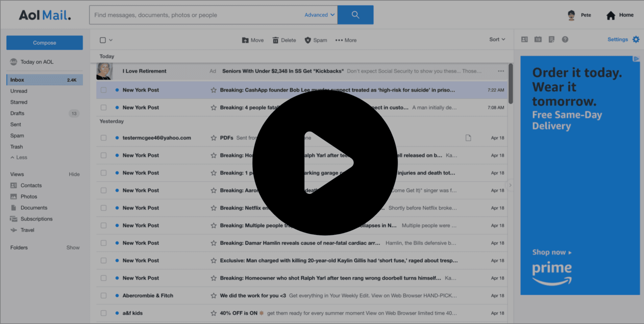Open the Home page via house icon
Viewport: 644px width, 324px height.
(611, 15)
